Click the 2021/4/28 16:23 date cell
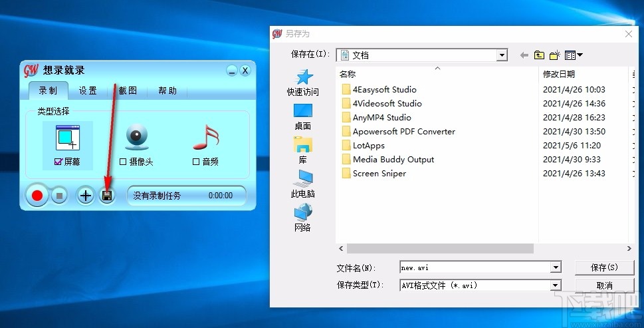The width and height of the screenshot is (644, 328). pos(574,118)
